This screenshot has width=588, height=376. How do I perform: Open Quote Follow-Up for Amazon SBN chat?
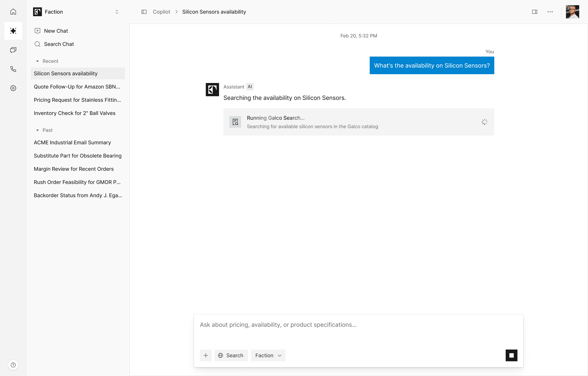coord(78,87)
